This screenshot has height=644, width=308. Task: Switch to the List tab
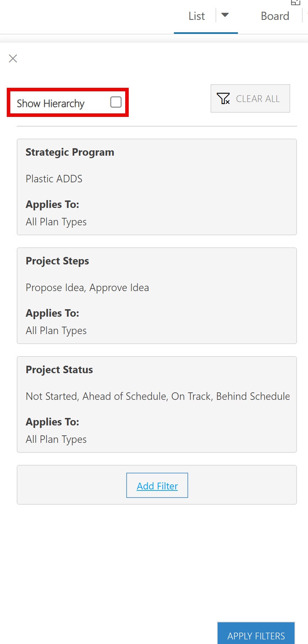coord(197,16)
